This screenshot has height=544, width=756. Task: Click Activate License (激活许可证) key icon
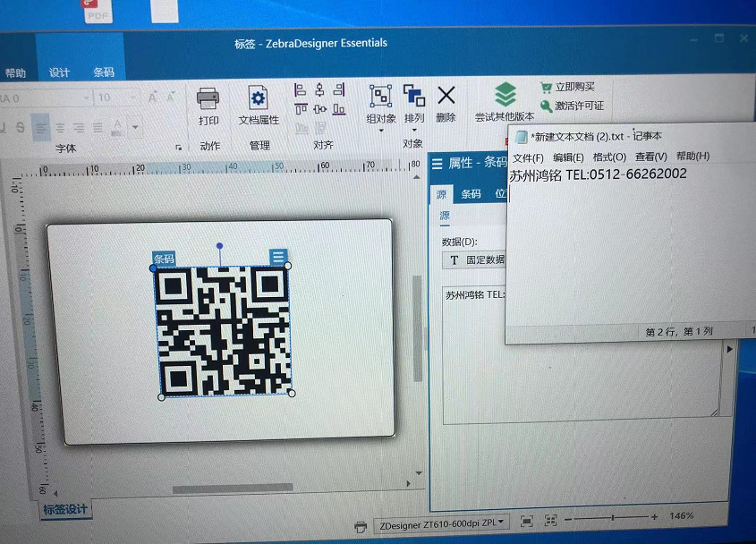(x=546, y=106)
